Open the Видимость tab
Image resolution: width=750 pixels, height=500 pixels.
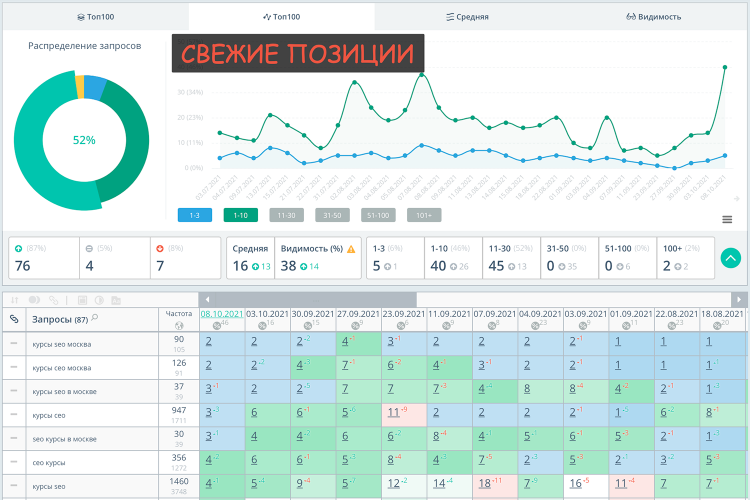click(x=653, y=17)
